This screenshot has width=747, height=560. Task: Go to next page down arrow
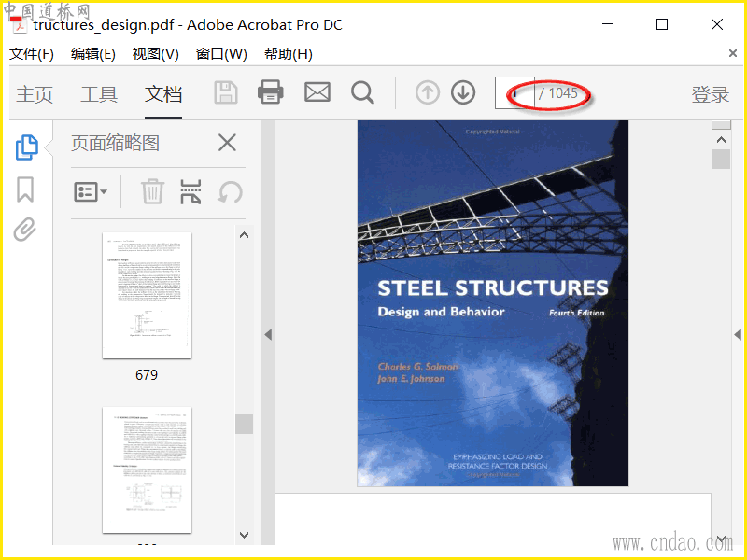tap(463, 92)
